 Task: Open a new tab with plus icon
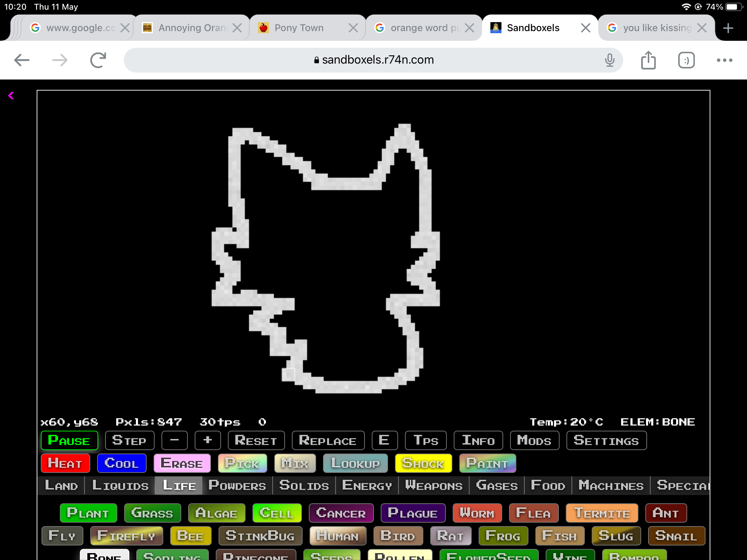click(728, 28)
